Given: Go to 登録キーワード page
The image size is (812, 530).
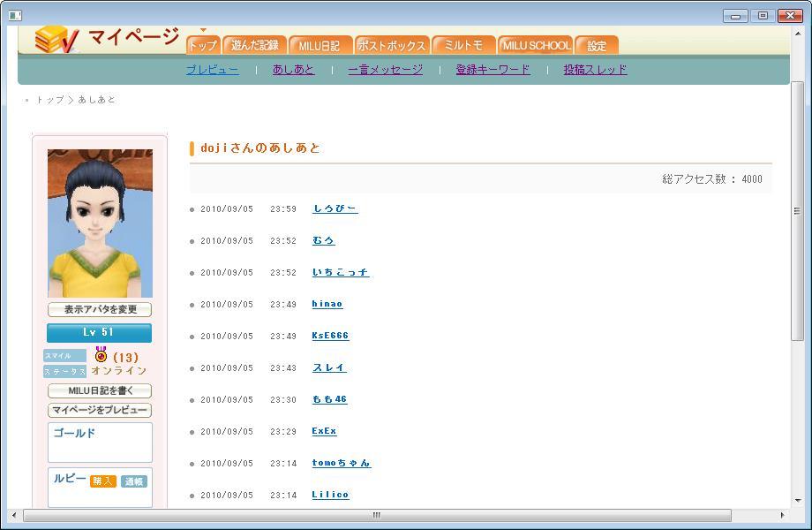Looking at the screenshot, I should point(492,69).
